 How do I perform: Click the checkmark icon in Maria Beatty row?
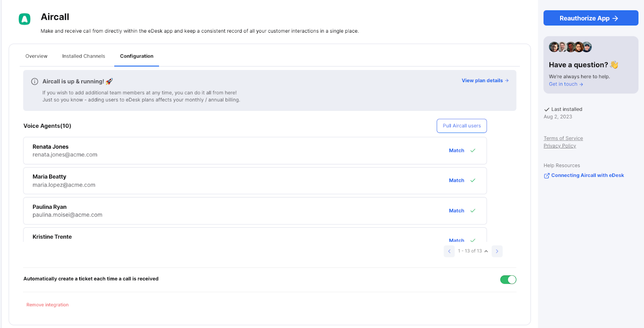[473, 181]
